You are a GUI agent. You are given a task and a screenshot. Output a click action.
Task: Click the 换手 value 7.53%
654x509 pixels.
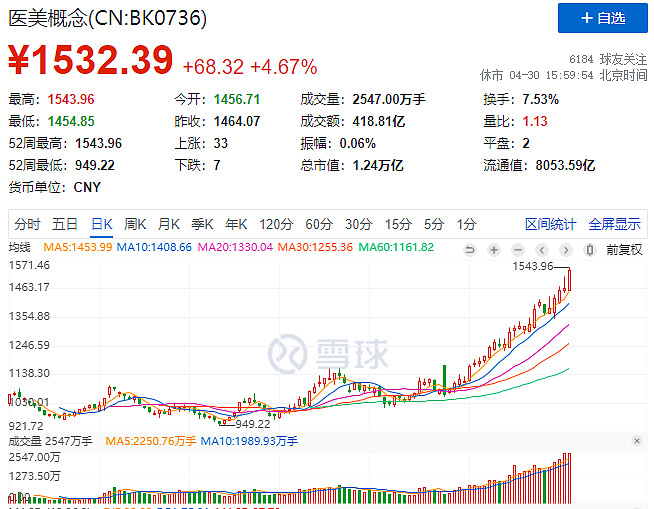541,99
